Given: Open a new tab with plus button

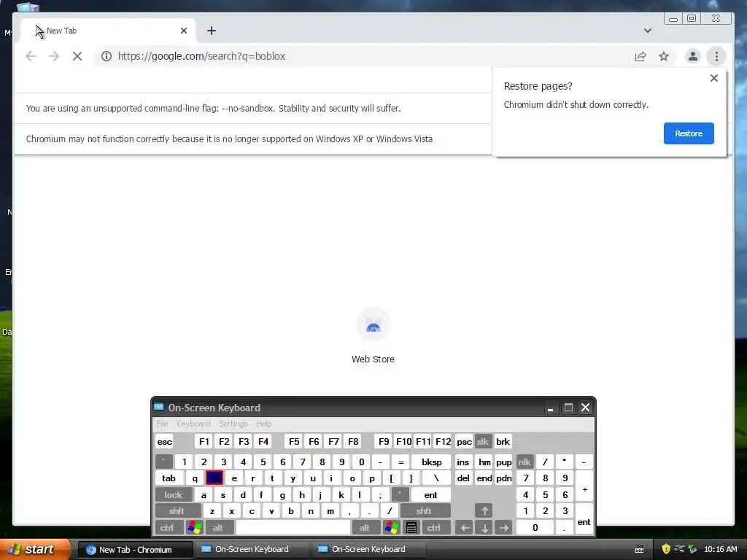Looking at the screenshot, I should pyautogui.click(x=212, y=31).
